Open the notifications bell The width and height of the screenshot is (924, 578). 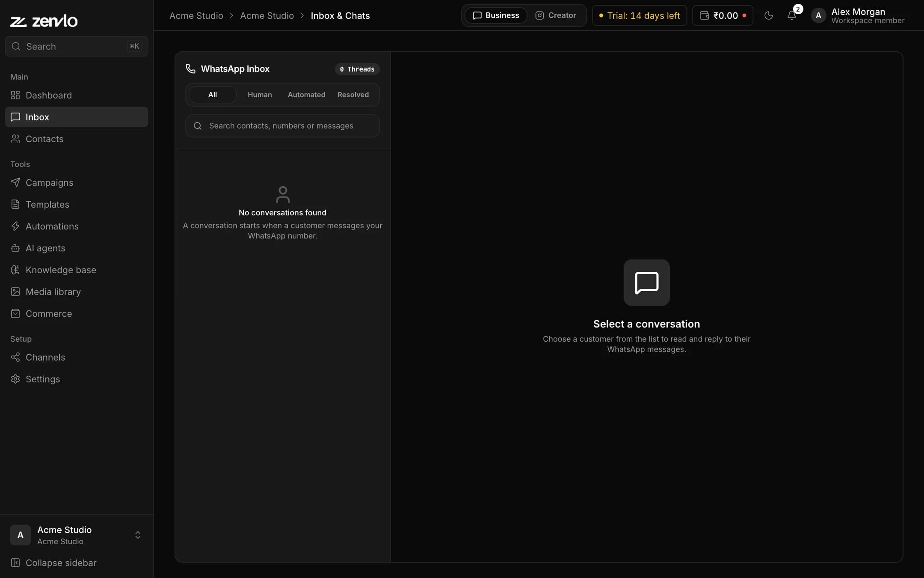click(x=792, y=15)
